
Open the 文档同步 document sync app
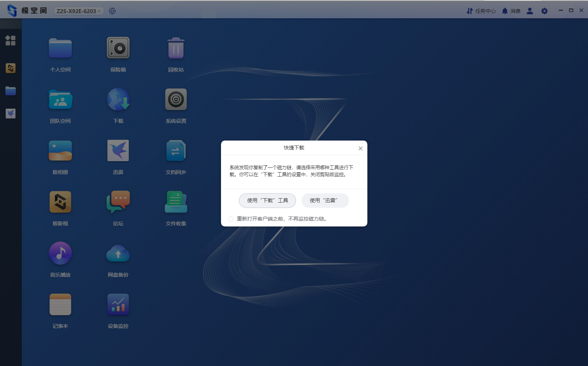point(176,151)
